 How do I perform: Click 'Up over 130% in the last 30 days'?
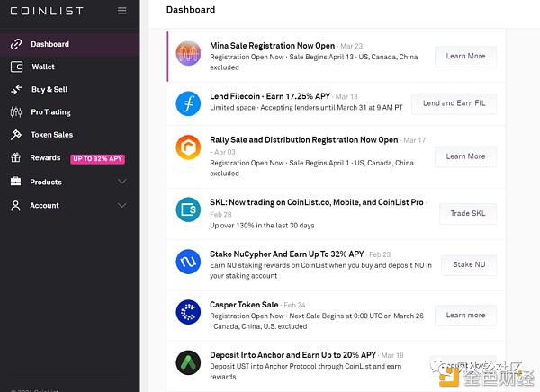262,226
